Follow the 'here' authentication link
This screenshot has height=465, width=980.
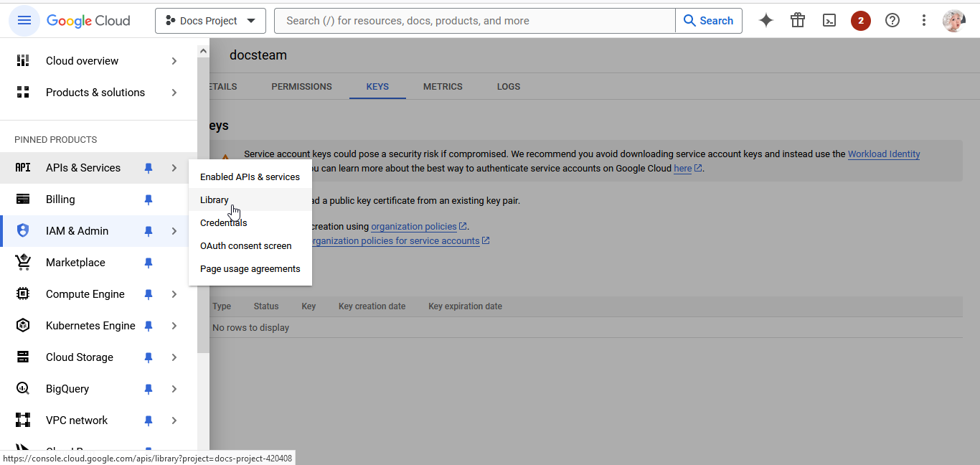[x=687, y=169]
